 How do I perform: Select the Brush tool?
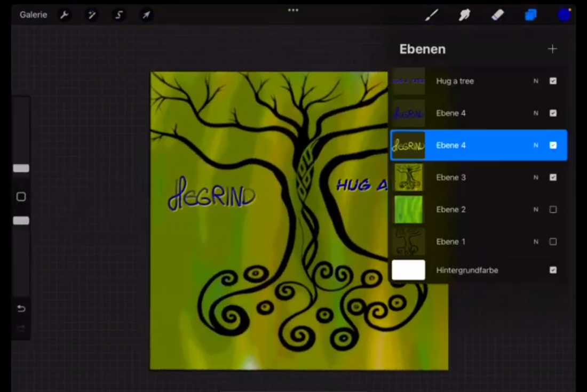point(431,15)
